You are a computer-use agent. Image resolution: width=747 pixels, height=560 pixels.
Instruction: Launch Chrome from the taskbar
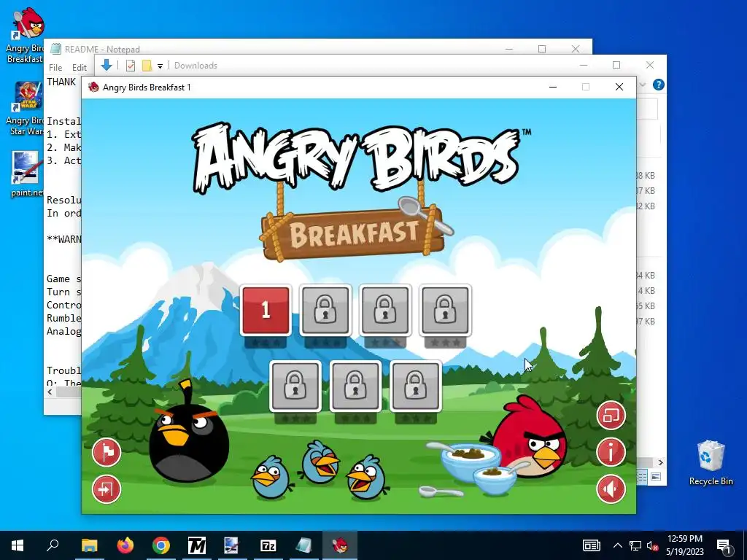pos(161,545)
